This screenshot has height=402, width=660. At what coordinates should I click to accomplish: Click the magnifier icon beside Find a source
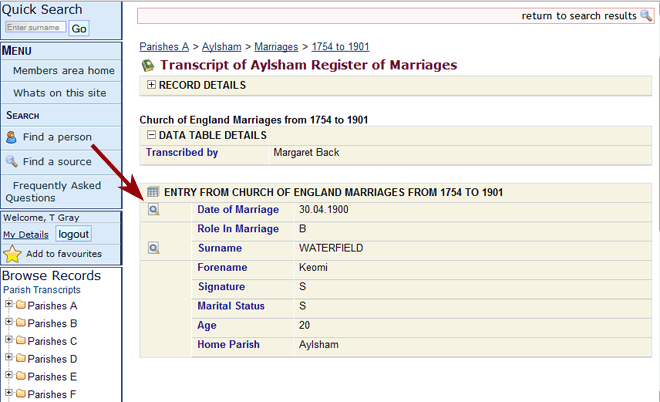[11, 161]
